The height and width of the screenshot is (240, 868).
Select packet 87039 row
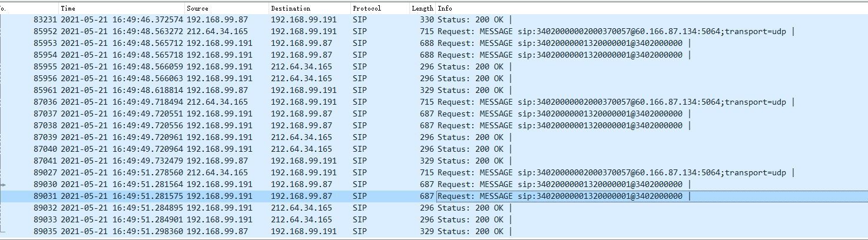point(236,137)
